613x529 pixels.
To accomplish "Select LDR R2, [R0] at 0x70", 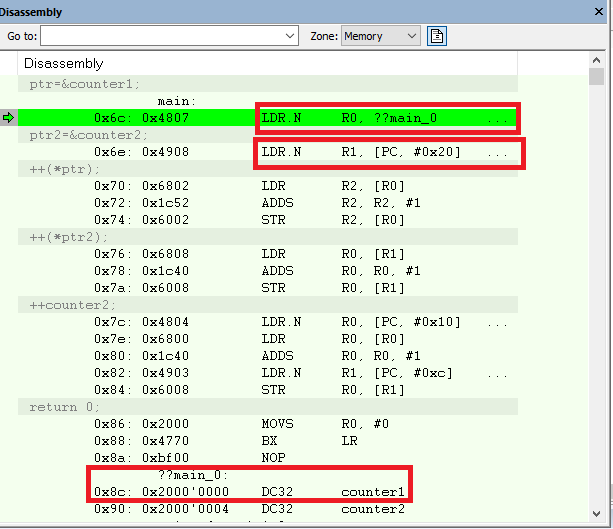I will (268, 186).
